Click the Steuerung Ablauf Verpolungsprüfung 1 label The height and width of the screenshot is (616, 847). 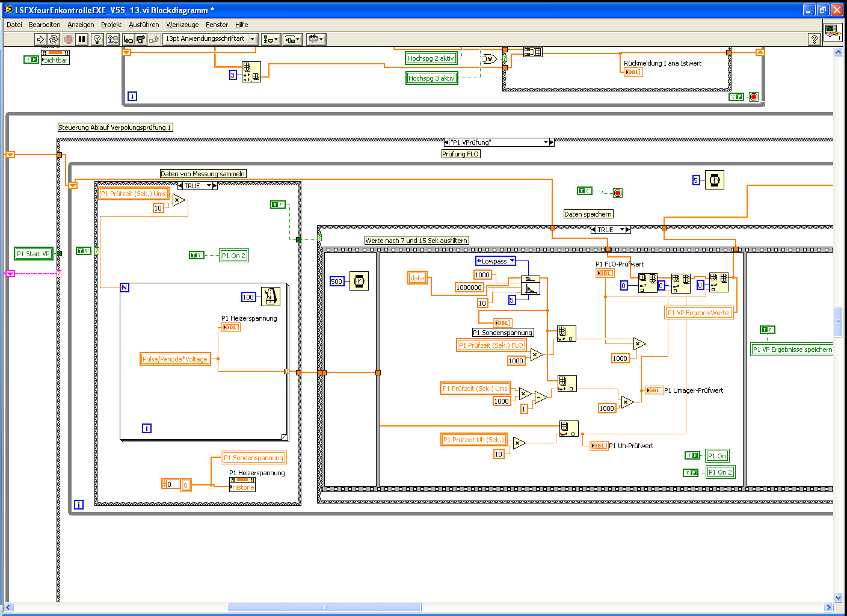point(115,128)
